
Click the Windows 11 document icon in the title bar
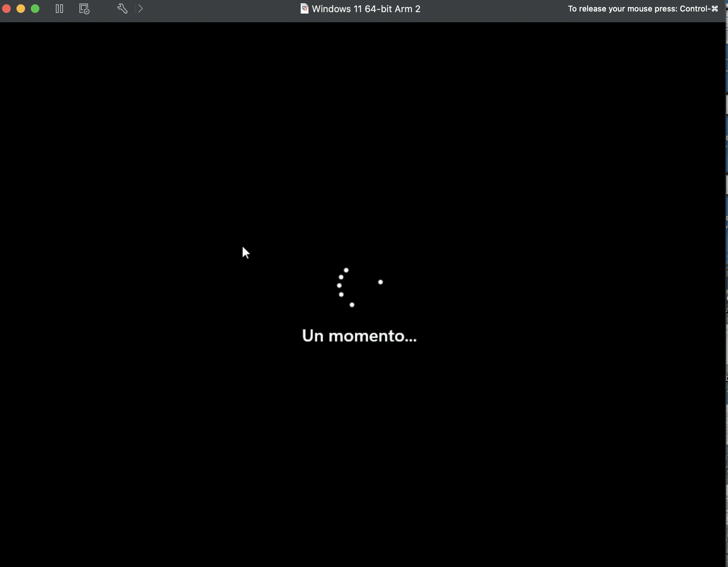pos(304,9)
